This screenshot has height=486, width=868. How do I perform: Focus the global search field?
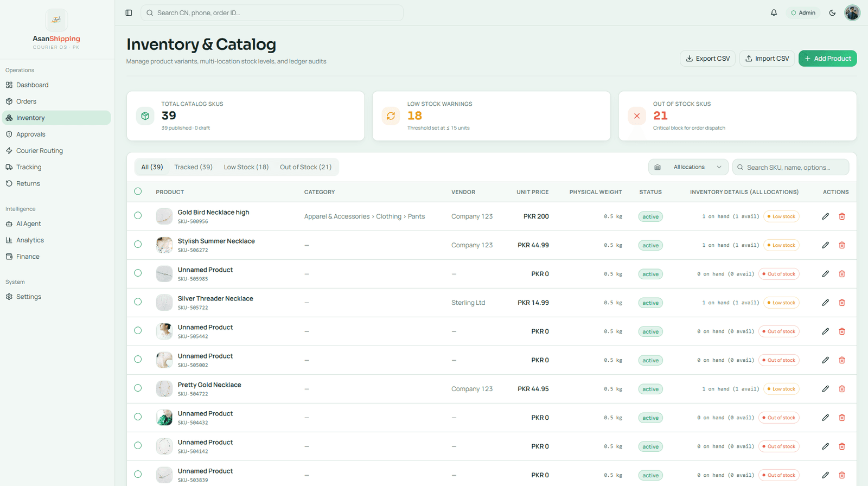(272, 13)
